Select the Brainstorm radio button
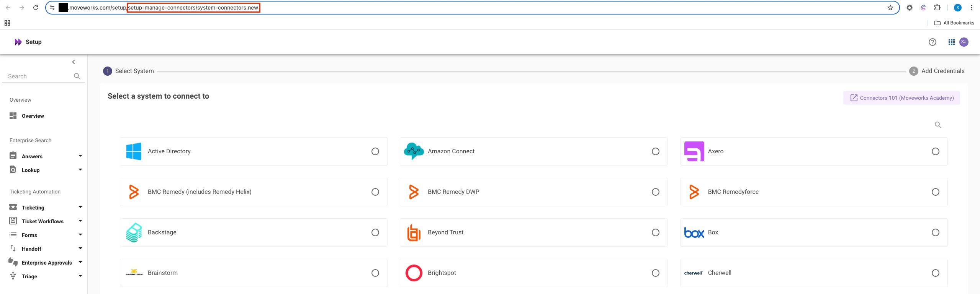980x294 pixels. [375, 273]
